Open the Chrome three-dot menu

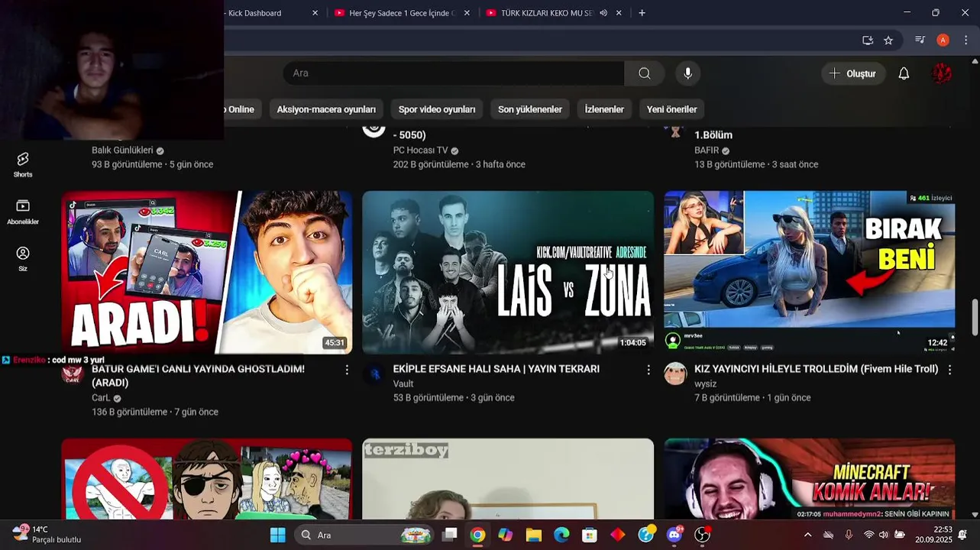[x=966, y=40]
